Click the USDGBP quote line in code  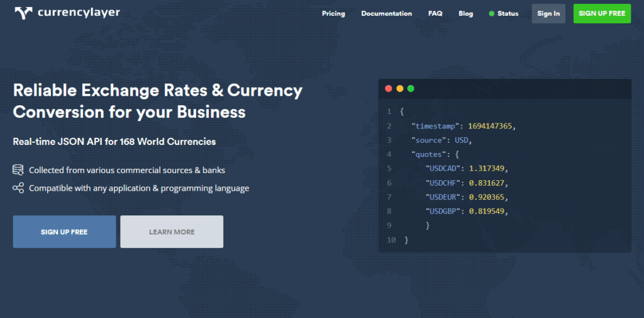466,211
